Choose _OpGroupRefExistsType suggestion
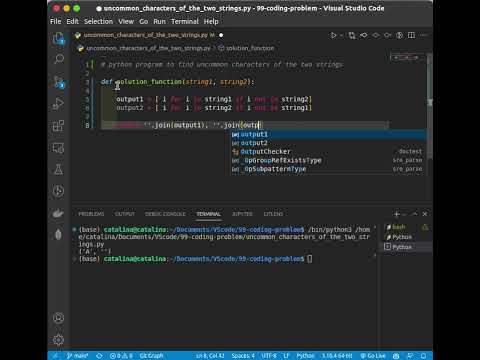480x360 pixels. click(328, 160)
